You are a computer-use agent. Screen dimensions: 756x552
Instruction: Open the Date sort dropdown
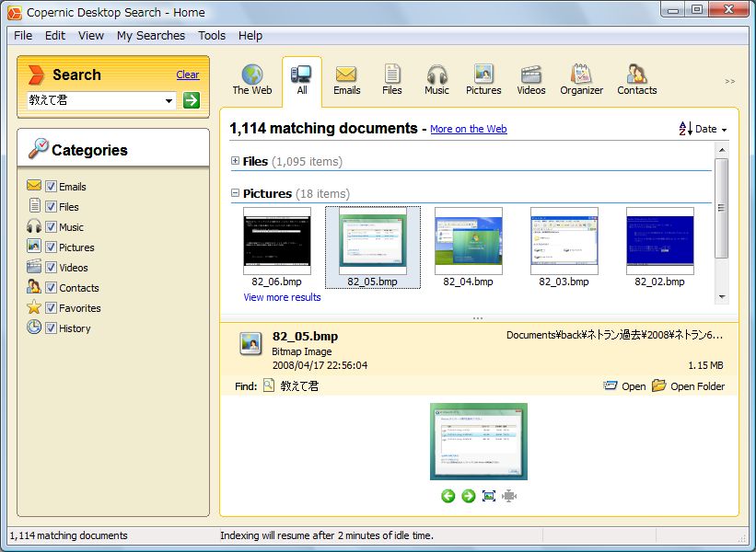[711, 129]
